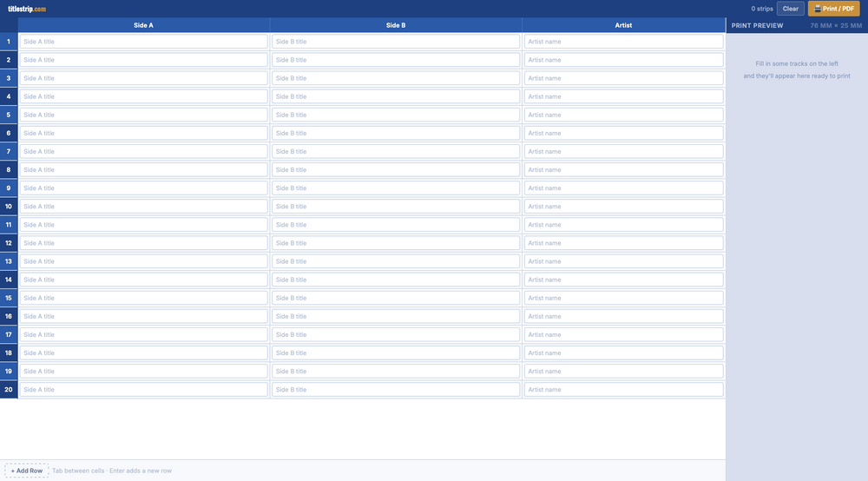Screen dimensions: 868x481
Task: Focus Artist name field in row 13
Action: [623, 260]
